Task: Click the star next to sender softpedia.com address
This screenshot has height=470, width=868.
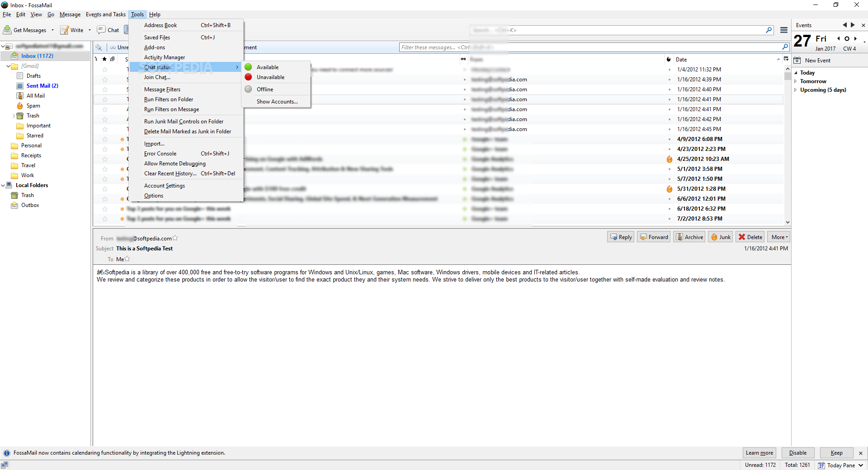Action: coord(175,238)
